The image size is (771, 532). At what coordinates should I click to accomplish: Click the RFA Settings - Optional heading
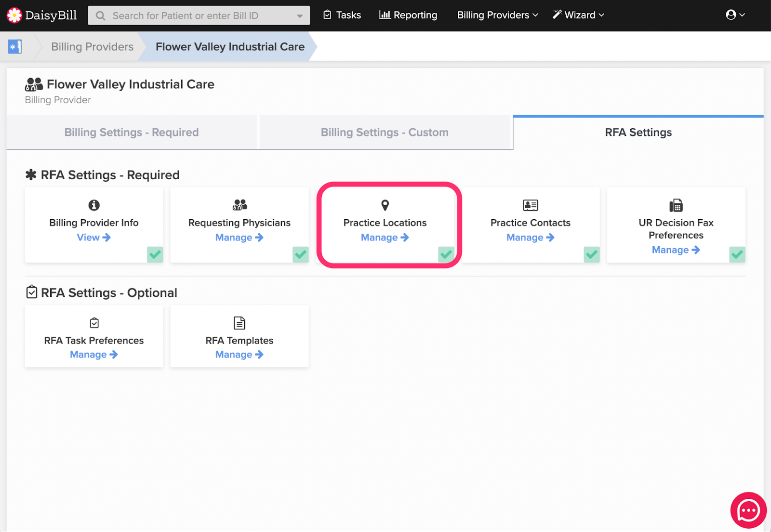click(102, 293)
